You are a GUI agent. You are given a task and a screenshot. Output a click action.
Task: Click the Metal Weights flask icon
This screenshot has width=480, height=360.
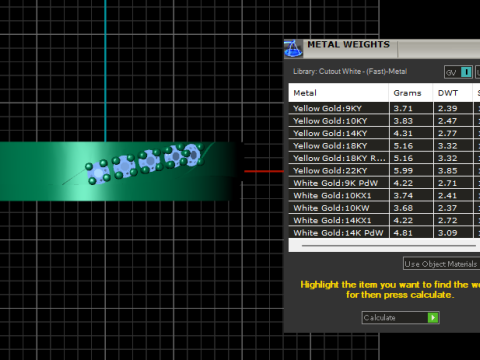tap(293, 49)
